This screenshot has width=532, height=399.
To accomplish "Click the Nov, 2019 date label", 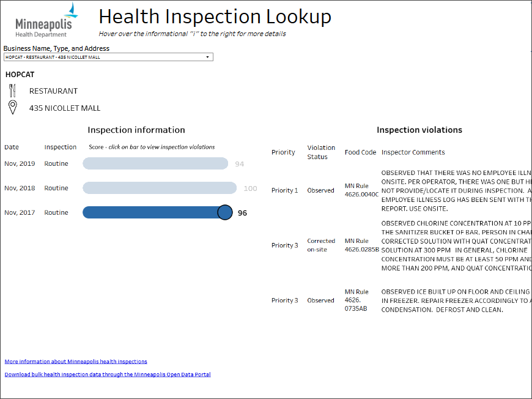I will point(20,163).
